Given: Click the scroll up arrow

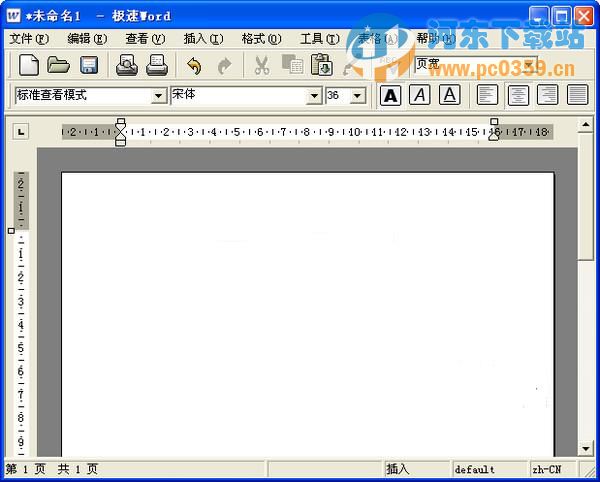Looking at the screenshot, I should point(585,124).
